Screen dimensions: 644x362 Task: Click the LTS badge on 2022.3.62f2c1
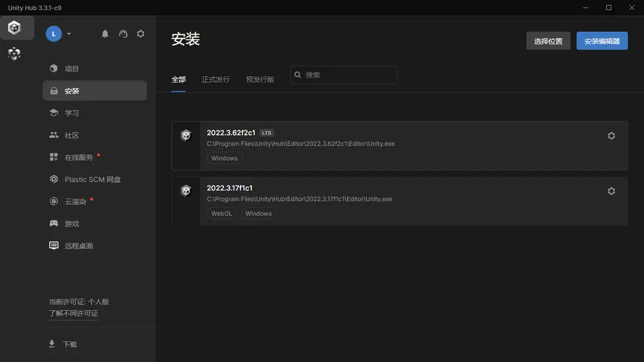[266, 133]
